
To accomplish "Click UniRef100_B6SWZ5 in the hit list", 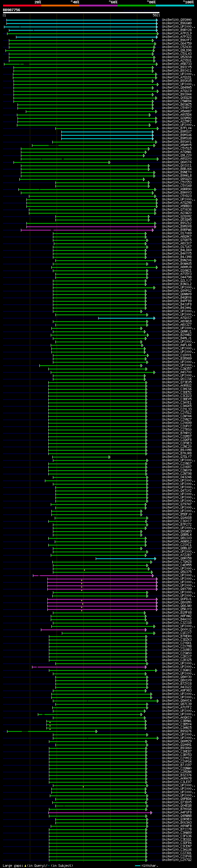I will [176, 104].
